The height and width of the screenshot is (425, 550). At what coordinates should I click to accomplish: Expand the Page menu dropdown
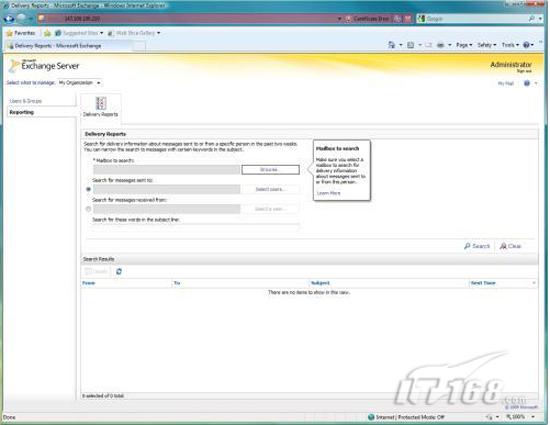pos(464,45)
